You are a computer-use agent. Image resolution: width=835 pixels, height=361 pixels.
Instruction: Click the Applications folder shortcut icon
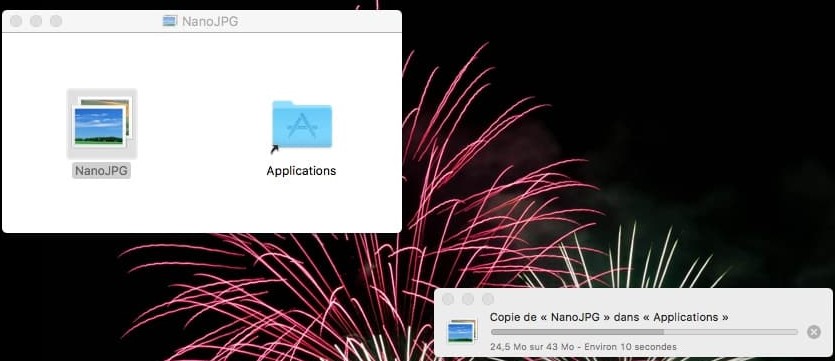[302, 125]
